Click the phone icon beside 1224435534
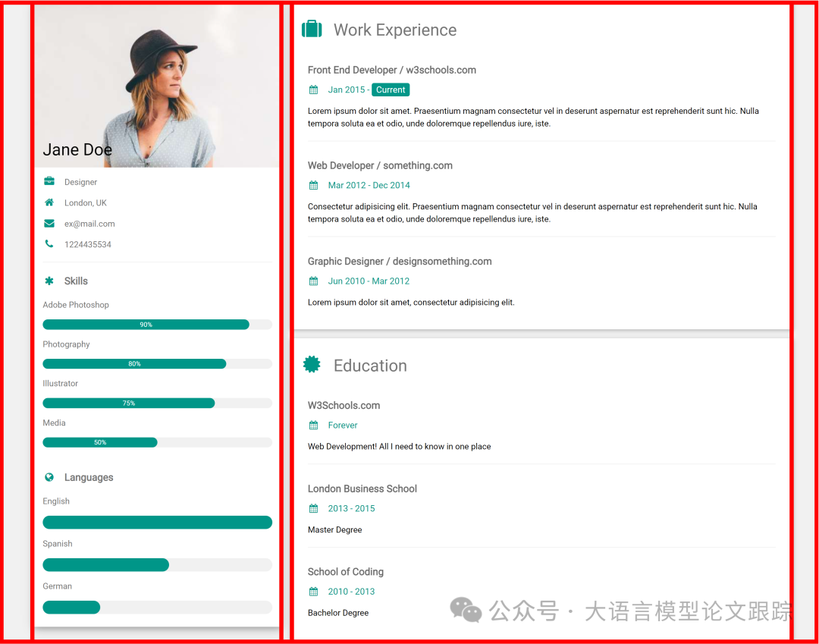819x644 pixels. coord(49,243)
